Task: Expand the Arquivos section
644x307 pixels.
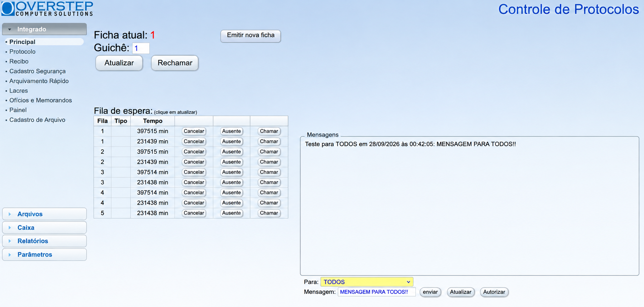Action: [x=44, y=214]
